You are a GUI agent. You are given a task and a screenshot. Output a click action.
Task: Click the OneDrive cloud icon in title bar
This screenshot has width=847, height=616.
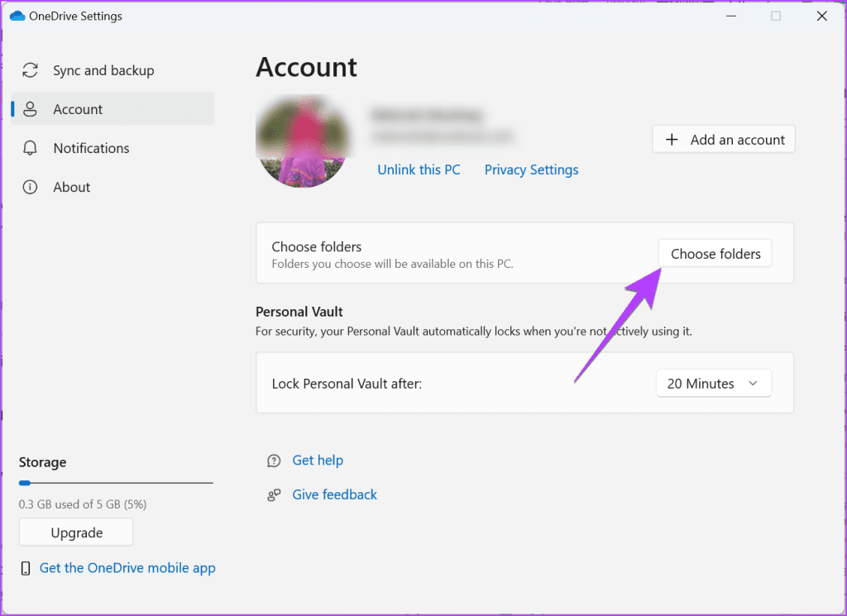point(17,17)
